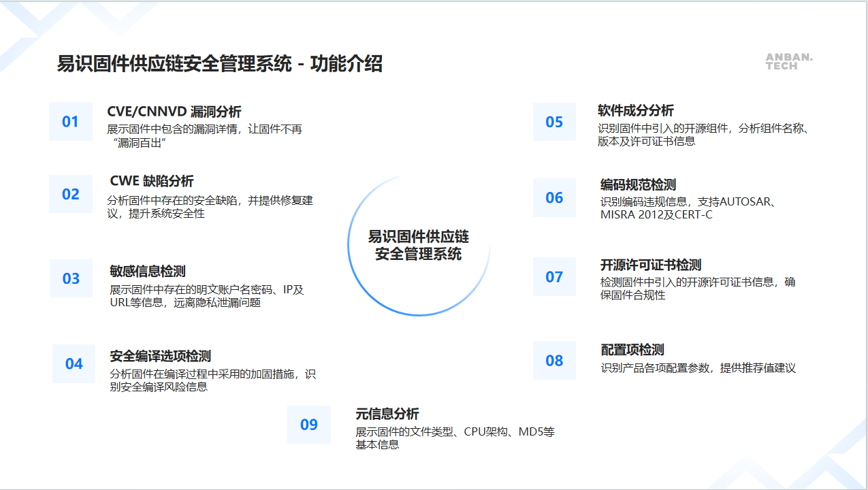Click the 安全编译选项检测 heading
The image size is (868, 490).
pos(161,356)
